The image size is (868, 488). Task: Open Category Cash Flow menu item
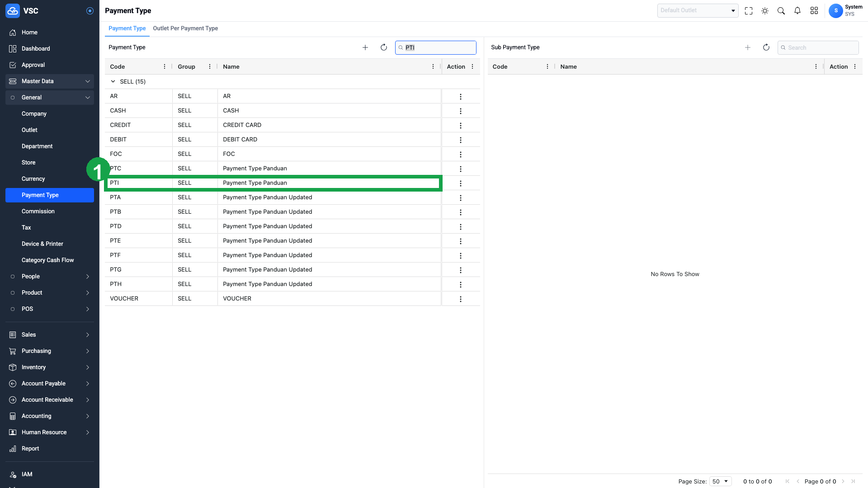(50, 260)
